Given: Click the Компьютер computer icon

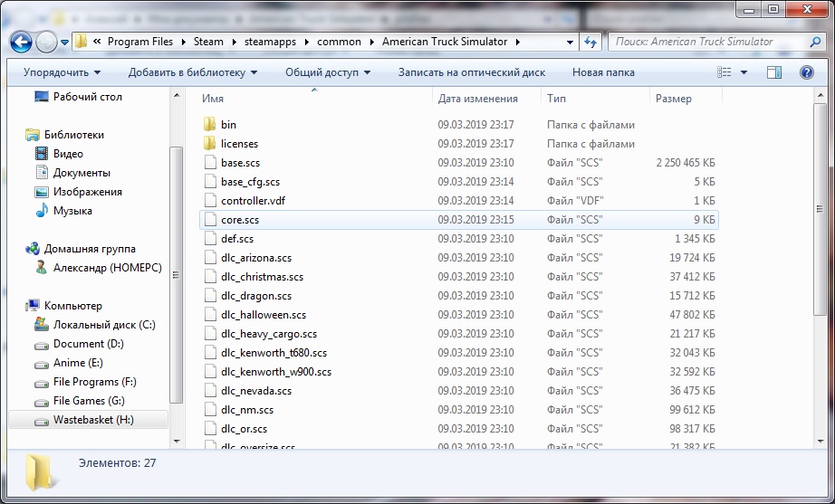Looking at the screenshot, I should [x=33, y=306].
